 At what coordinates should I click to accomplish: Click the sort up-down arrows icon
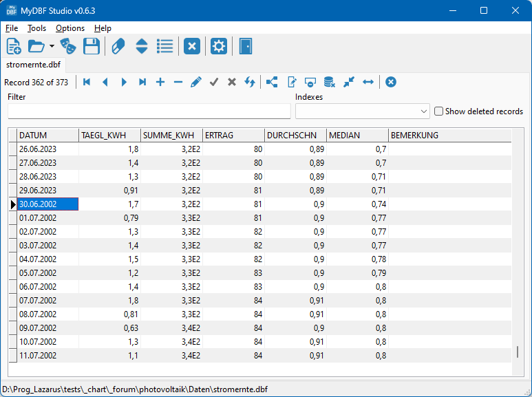pos(142,46)
